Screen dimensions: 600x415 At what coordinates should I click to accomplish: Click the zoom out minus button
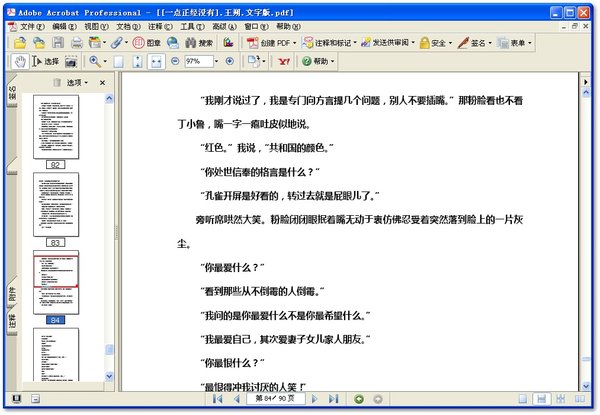(x=175, y=61)
